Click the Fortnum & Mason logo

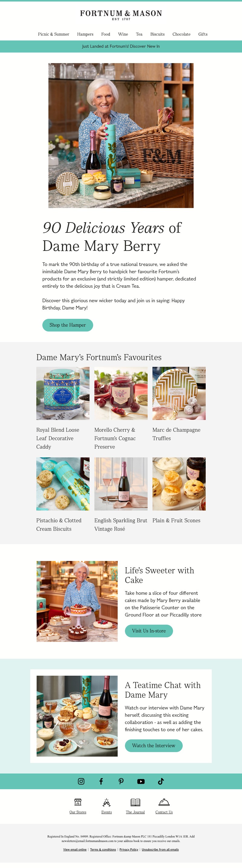tap(121, 15)
